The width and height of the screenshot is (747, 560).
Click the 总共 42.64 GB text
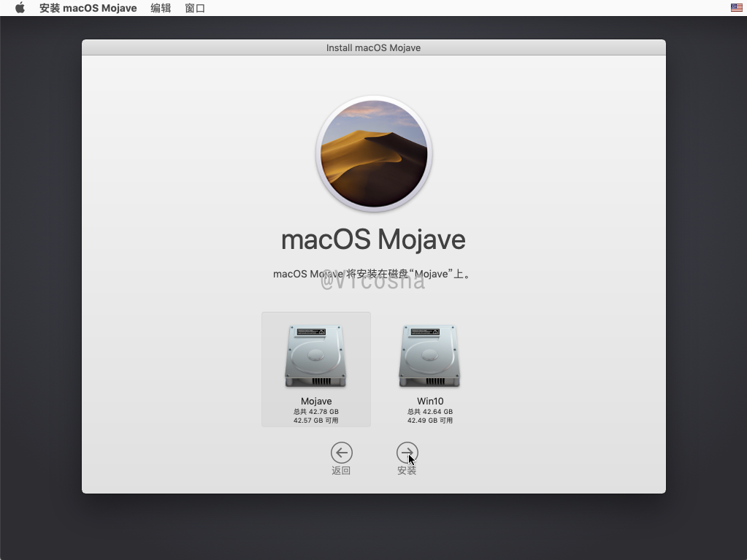pyautogui.click(x=429, y=412)
